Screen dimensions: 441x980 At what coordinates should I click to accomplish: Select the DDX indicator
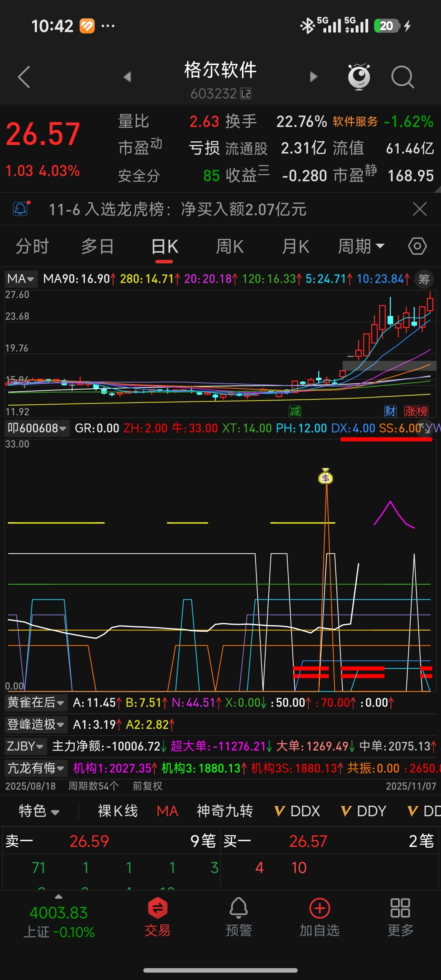(297, 811)
